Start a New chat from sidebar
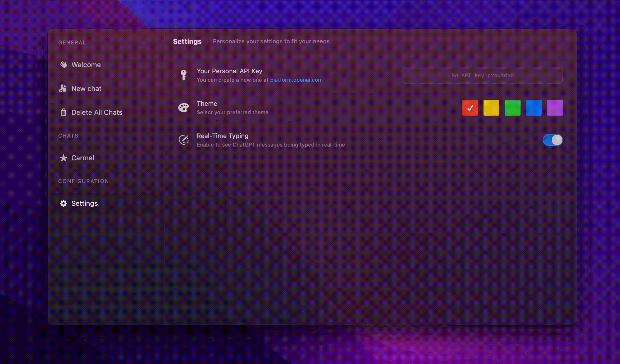The height and width of the screenshot is (364, 620). pyautogui.click(x=86, y=89)
